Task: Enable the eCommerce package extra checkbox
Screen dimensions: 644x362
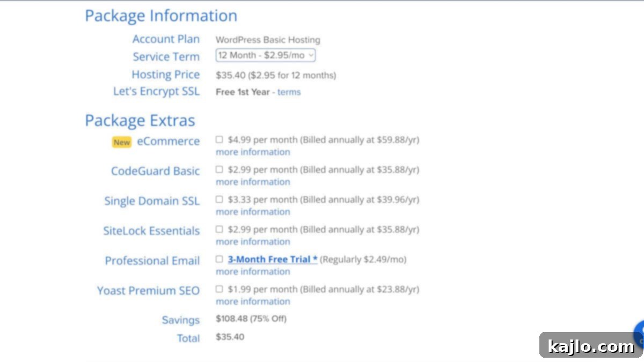Action: 219,139
